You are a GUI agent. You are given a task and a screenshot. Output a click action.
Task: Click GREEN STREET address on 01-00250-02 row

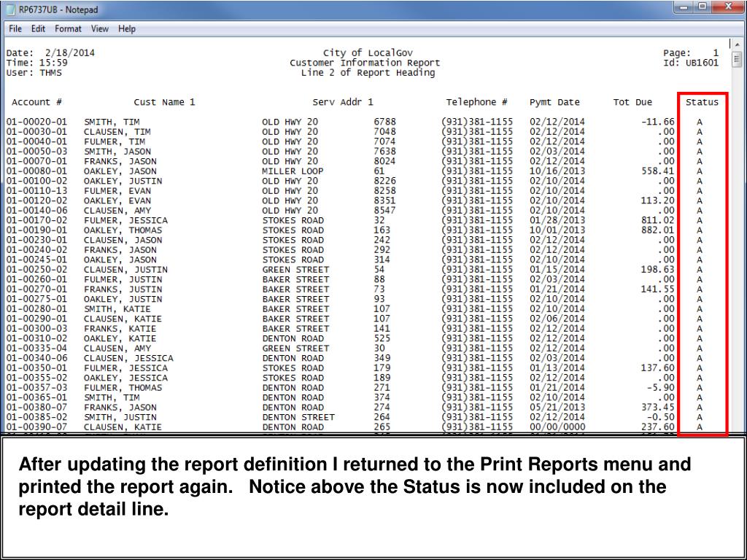295,270
